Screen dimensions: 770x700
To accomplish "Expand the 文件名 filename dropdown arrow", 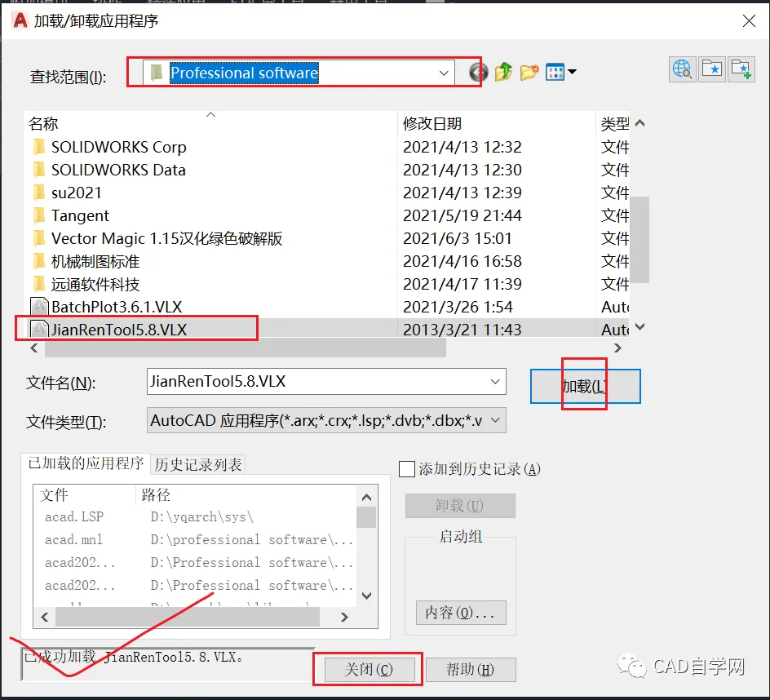I will pyautogui.click(x=495, y=382).
